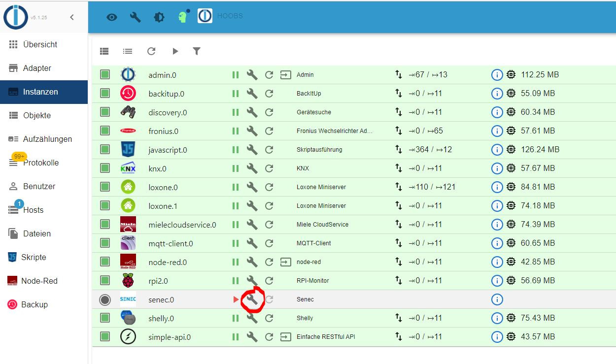Click the fronius.0 adapter logo
This screenshot has height=364, width=616.
(x=128, y=131)
